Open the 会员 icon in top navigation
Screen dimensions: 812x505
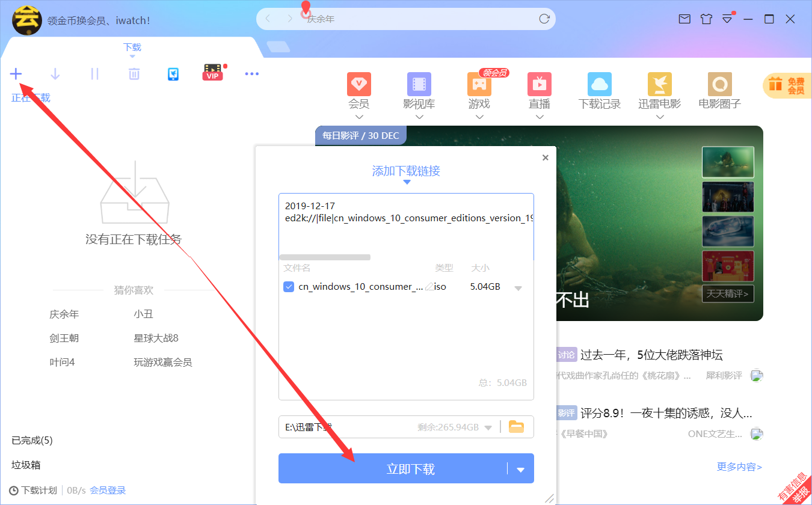pos(359,85)
